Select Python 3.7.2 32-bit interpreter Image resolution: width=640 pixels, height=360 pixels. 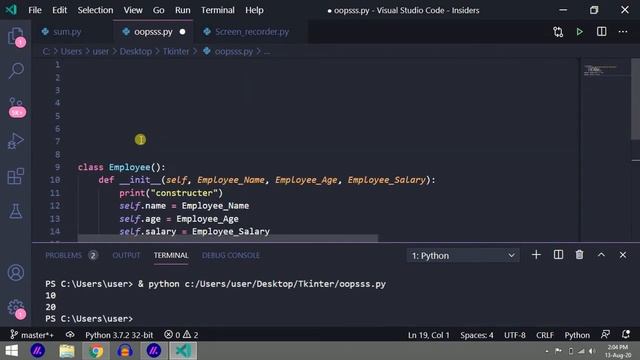119,335
